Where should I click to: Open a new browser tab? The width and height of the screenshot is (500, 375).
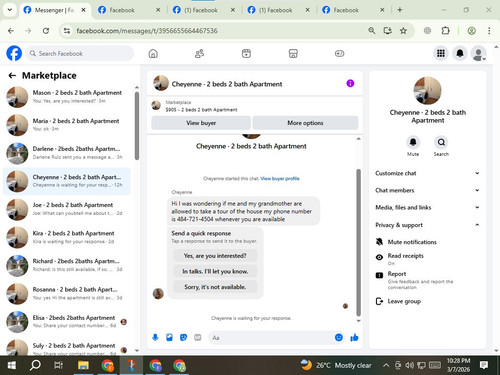click(x=399, y=10)
